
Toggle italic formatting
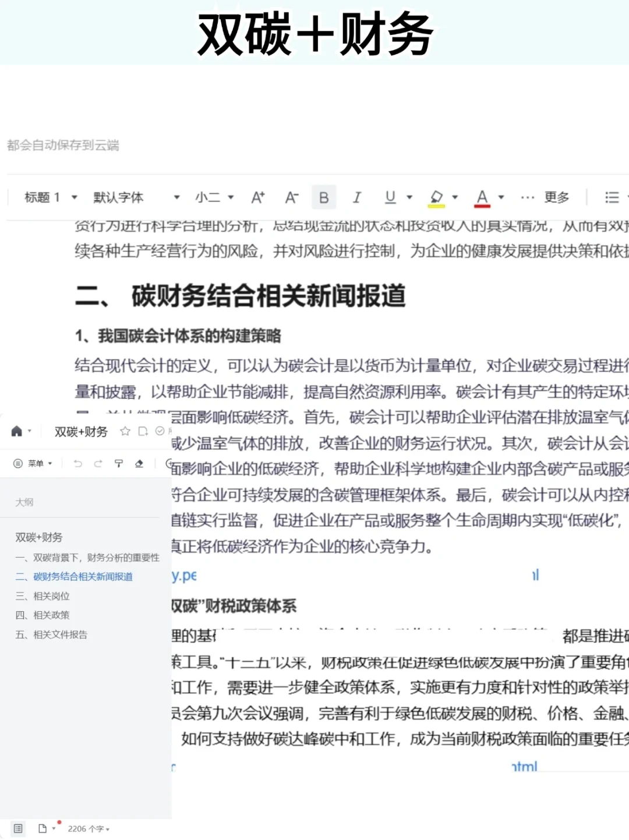[357, 197]
